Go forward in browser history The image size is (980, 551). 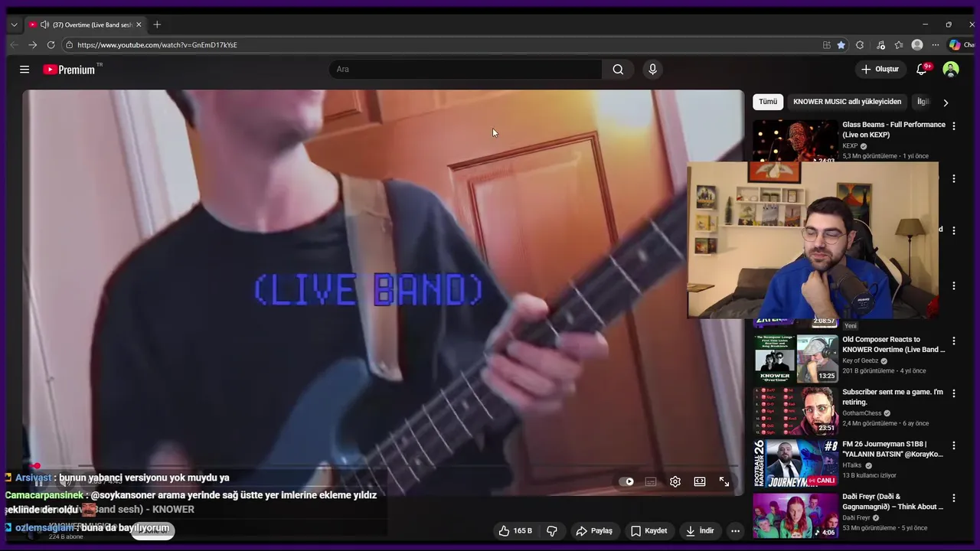32,45
